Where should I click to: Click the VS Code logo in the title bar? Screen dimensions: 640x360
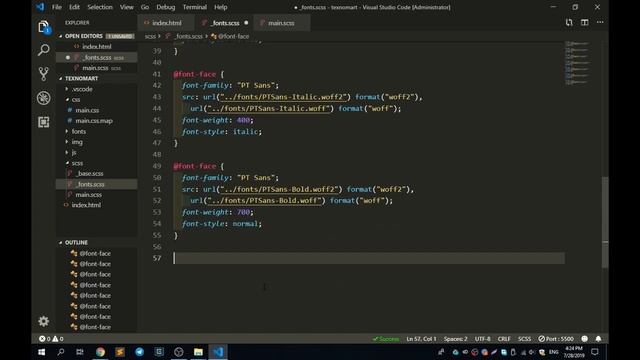click(x=40, y=7)
